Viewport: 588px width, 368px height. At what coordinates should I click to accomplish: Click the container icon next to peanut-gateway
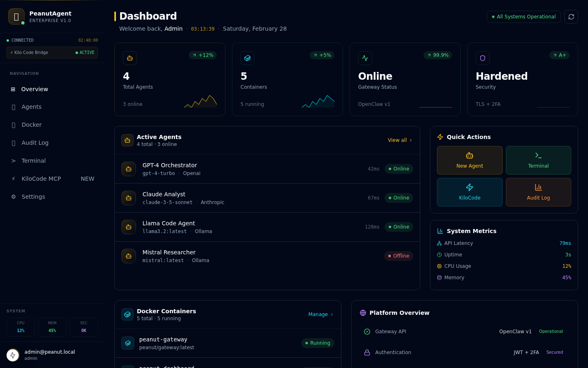point(127,343)
